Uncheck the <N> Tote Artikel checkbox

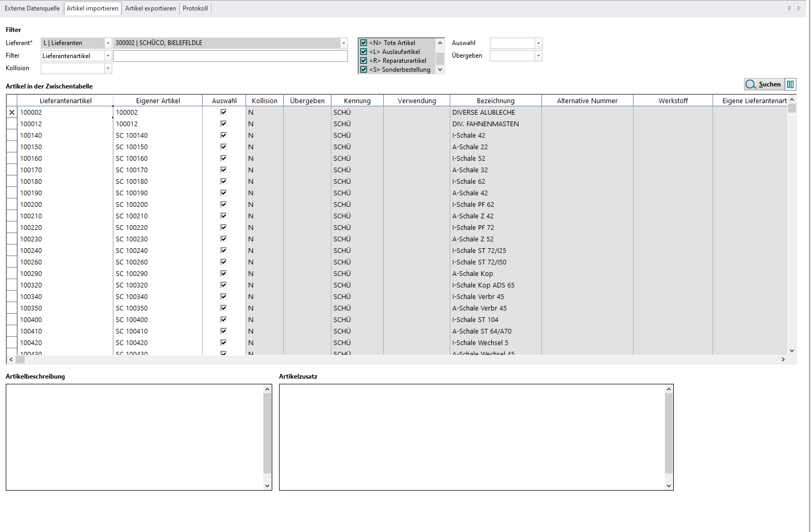[x=364, y=43]
